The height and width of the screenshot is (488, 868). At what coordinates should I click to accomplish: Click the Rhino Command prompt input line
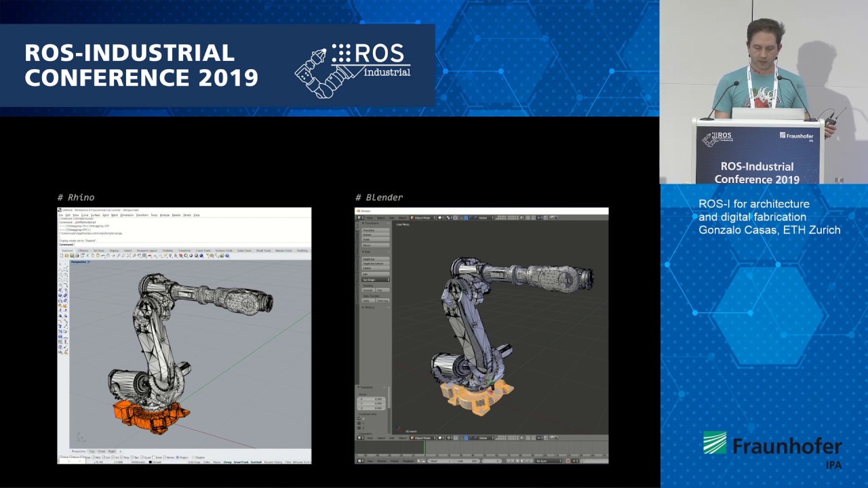click(x=184, y=245)
